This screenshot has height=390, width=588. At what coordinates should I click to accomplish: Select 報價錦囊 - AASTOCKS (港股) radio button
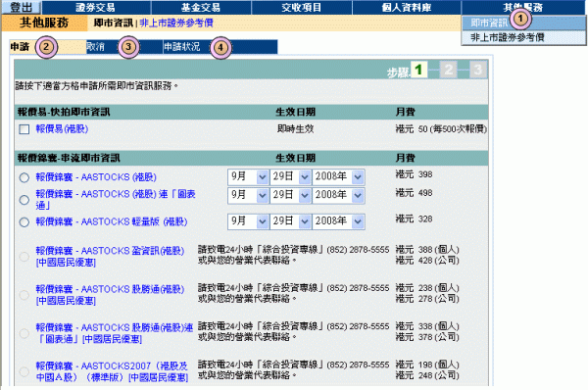point(24,177)
